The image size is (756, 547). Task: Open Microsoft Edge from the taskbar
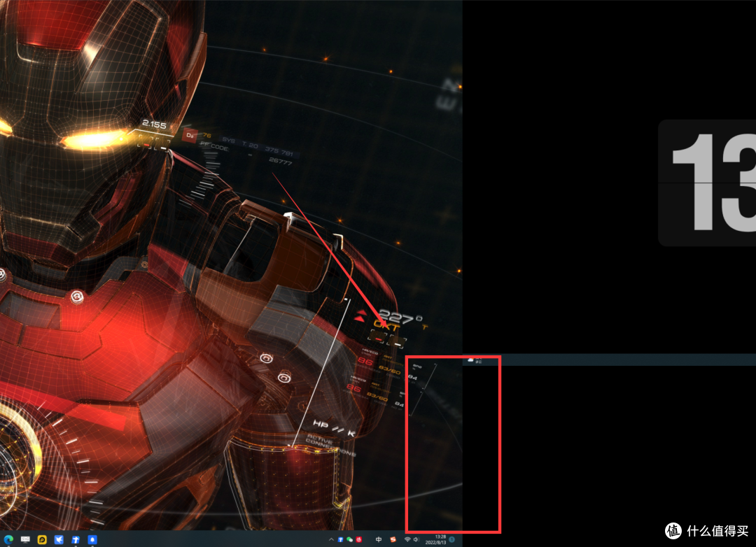pyautogui.click(x=8, y=539)
